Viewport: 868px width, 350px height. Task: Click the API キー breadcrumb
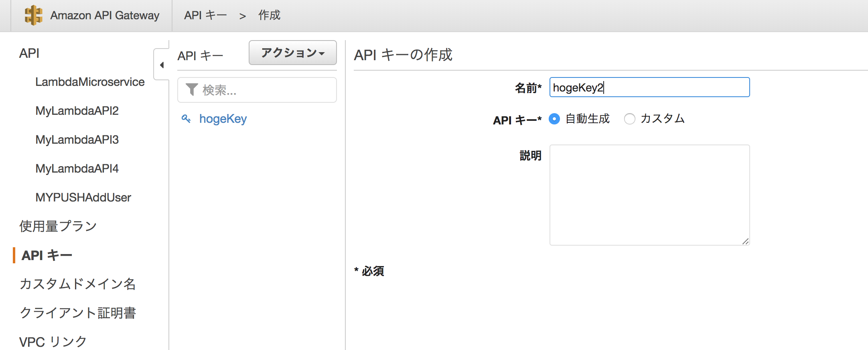[205, 15]
